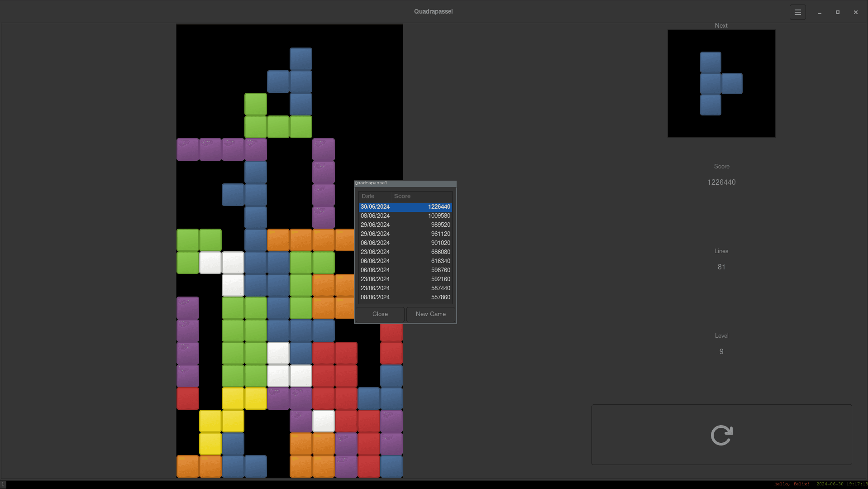Select the score row 989520
Screen dimensions: 868x489
(x=405, y=225)
